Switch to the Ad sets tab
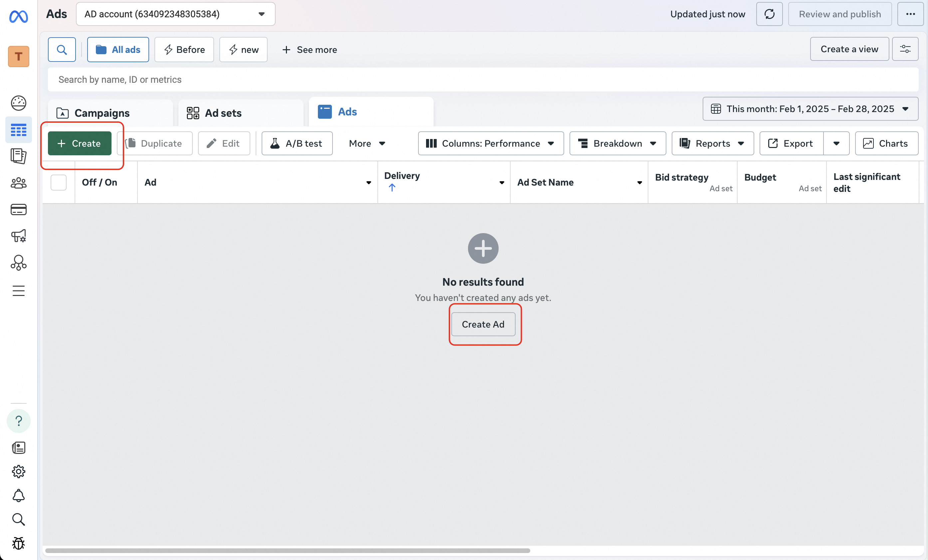The image size is (928, 560). pos(223,113)
